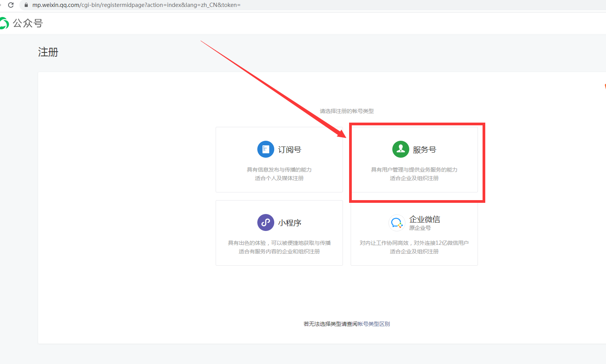The width and height of the screenshot is (606, 364).
Task: Open the 帐号类型区别 link
Action: 374,324
